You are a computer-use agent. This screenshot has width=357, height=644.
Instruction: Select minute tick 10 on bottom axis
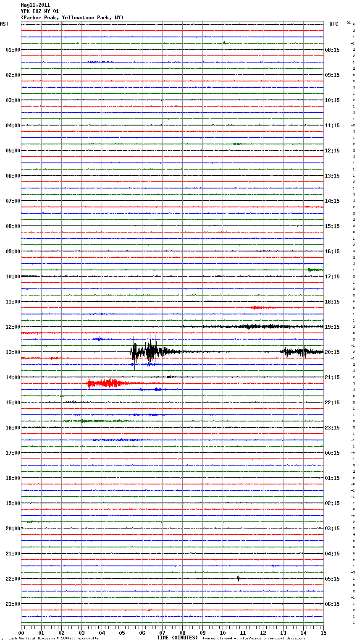click(223, 633)
